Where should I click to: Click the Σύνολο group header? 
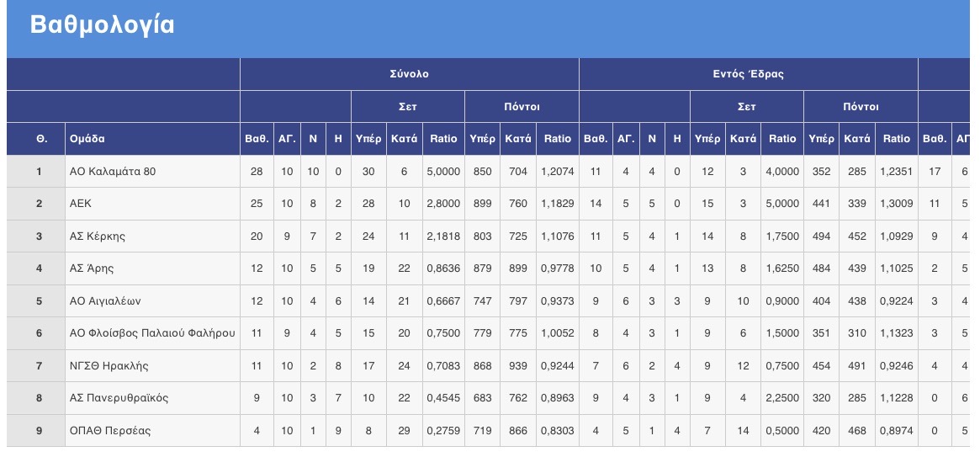point(410,74)
